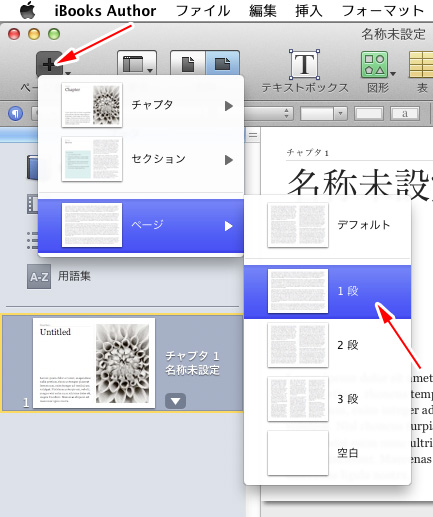Click the chapter label チャプタ 1 名称未設定

[x=193, y=363]
